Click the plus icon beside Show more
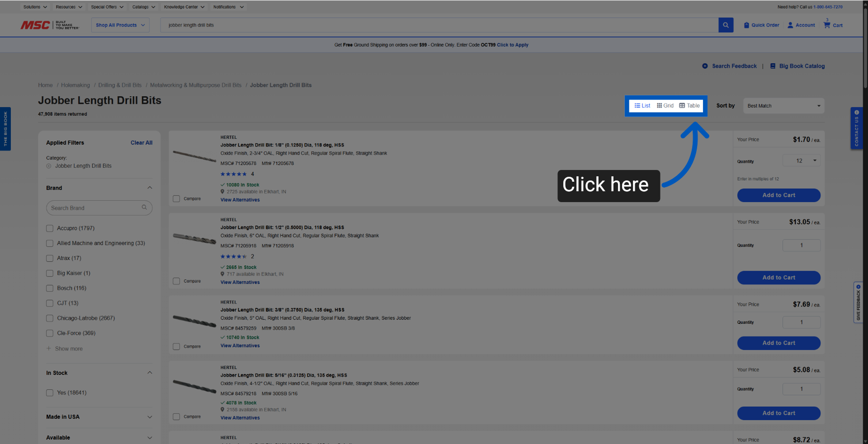 point(49,348)
